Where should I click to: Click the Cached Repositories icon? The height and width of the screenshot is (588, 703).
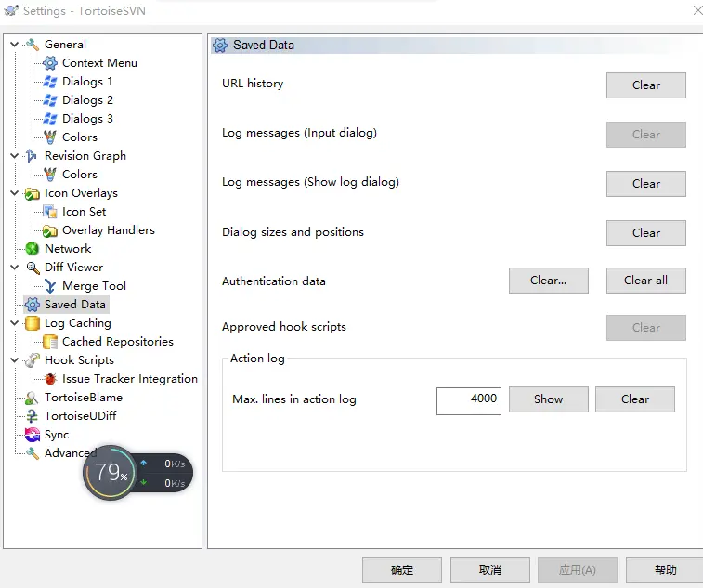pyautogui.click(x=50, y=342)
